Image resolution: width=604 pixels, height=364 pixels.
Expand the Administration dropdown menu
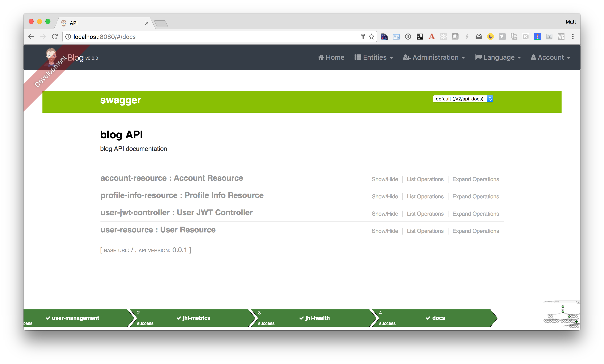pyautogui.click(x=434, y=58)
